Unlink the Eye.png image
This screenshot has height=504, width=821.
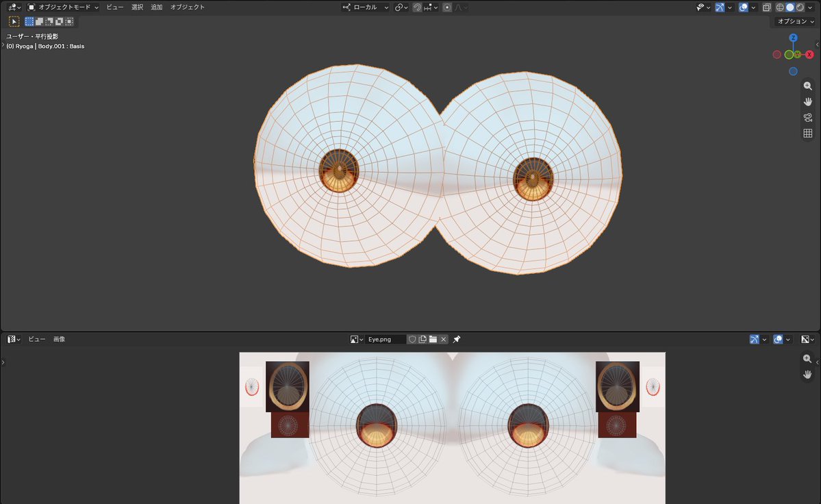pos(444,339)
